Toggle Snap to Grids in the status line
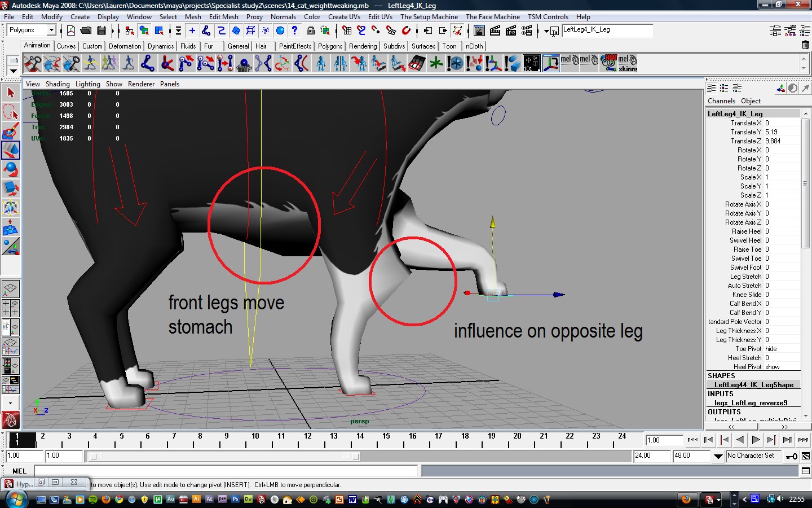 pyautogui.click(x=346, y=31)
